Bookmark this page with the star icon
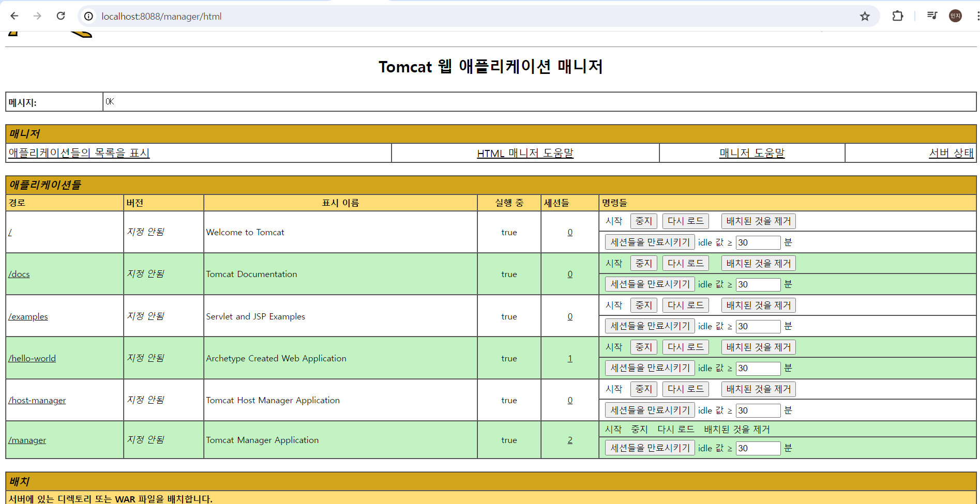Screen dimensions: 980x504 (x=865, y=17)
